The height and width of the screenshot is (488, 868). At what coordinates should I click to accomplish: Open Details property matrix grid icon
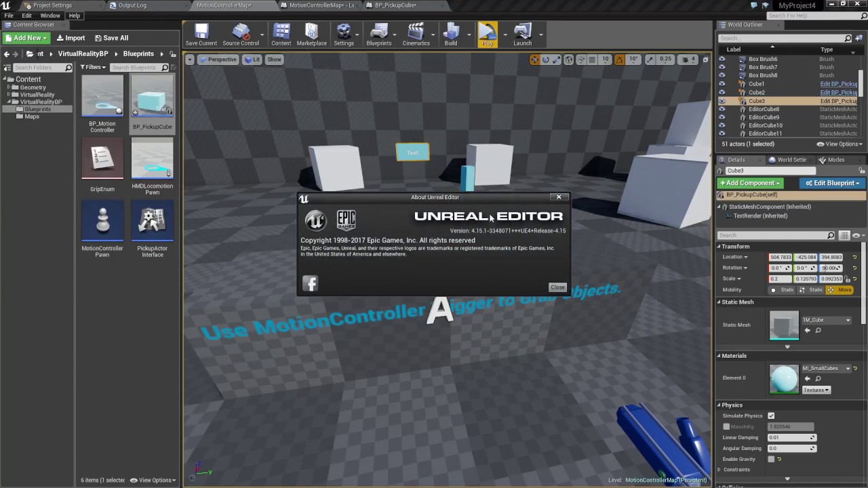[844, 235]
